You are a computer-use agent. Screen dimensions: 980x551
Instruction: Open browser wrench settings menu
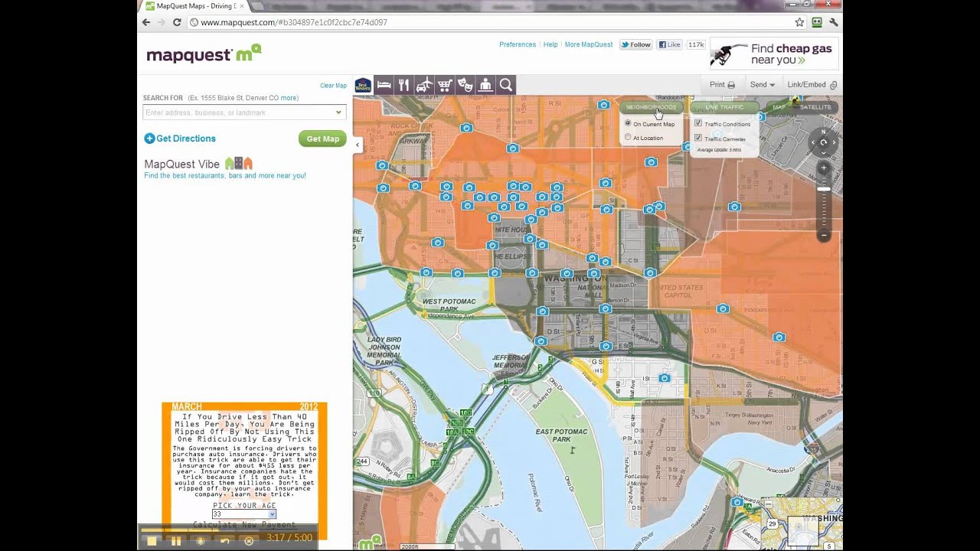[x=834, y=22]
